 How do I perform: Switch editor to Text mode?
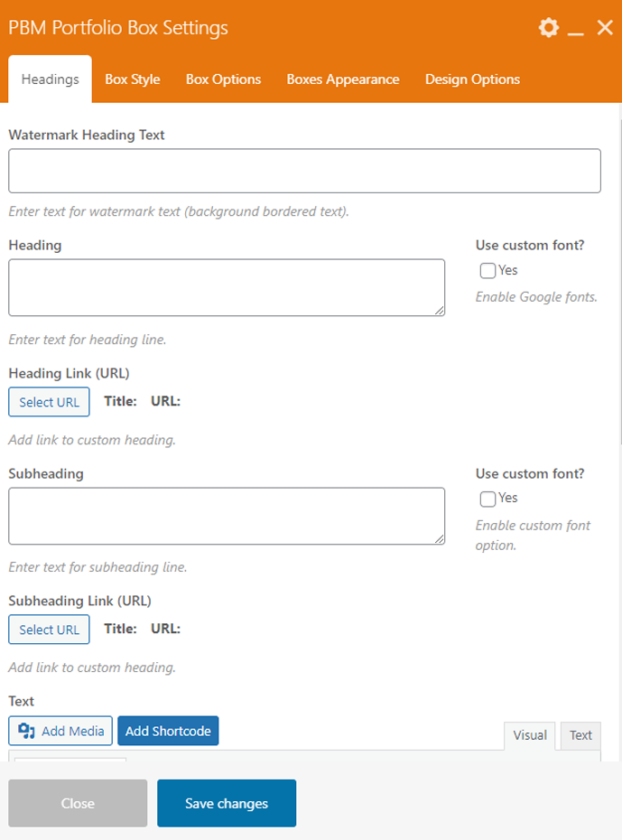(x=580, y=735)
